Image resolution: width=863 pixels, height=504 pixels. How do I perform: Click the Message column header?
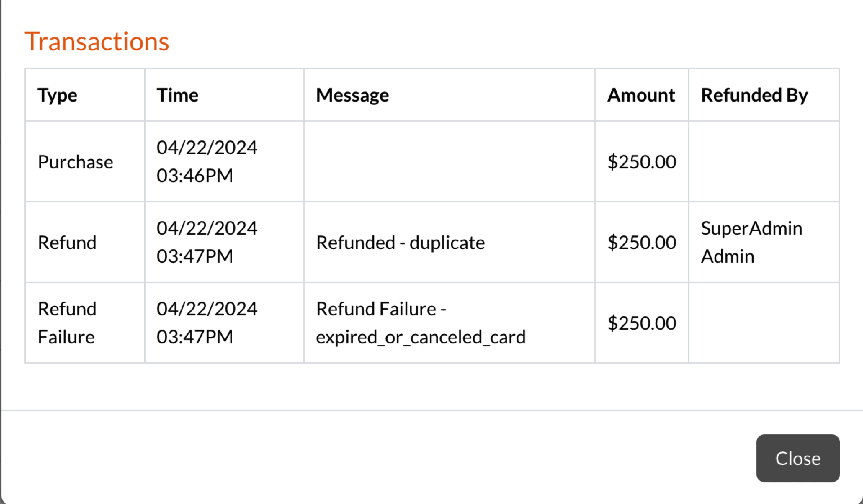(x=352, y=95)
